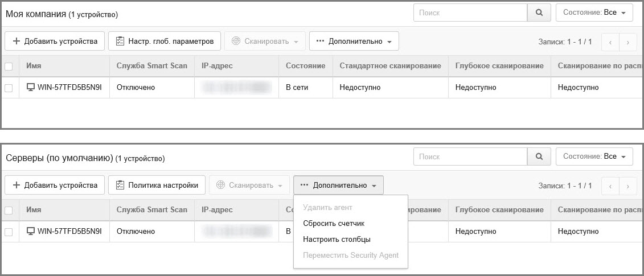This screenshot has width=644, height=276.
Task: Go to next page arrow in Моя компания panel
Action: pyautogui.click(x=627, y=42)
